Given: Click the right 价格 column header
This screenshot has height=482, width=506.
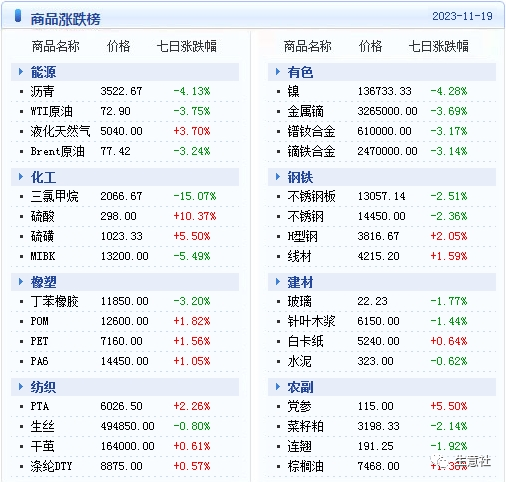Looking at the screenshot, I should [x=370, y=46].
